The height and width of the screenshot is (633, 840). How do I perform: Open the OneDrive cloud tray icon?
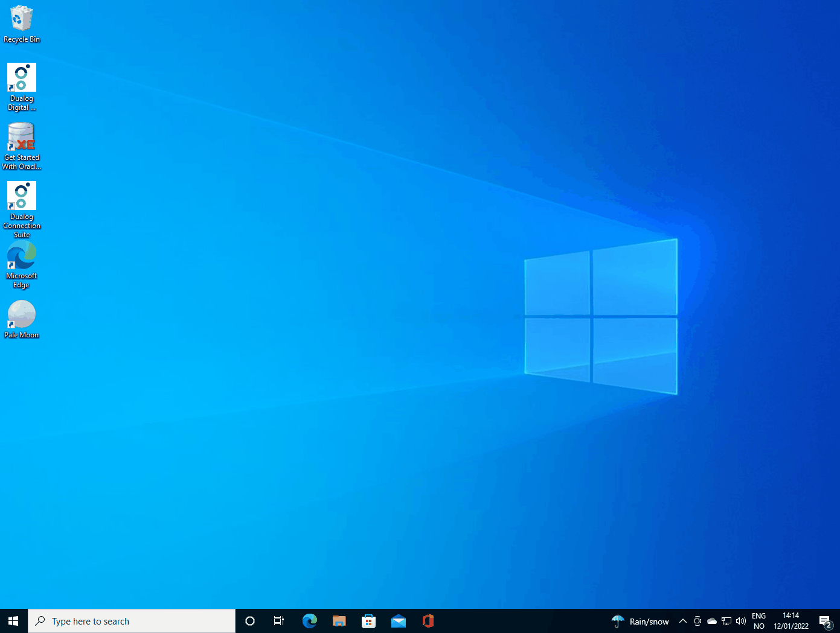(x=712, y=621)
